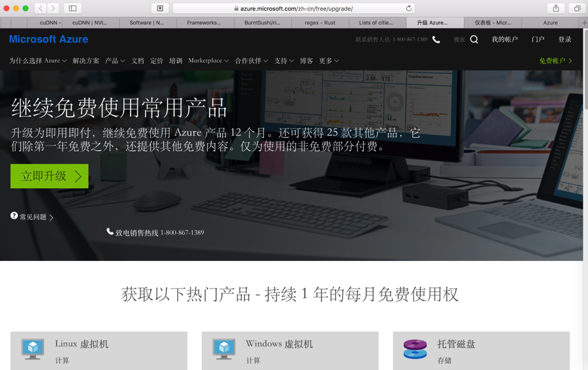The image size is (588, 370).
Task: Toggle the Safari sidebar button
Action: point(73,8)
